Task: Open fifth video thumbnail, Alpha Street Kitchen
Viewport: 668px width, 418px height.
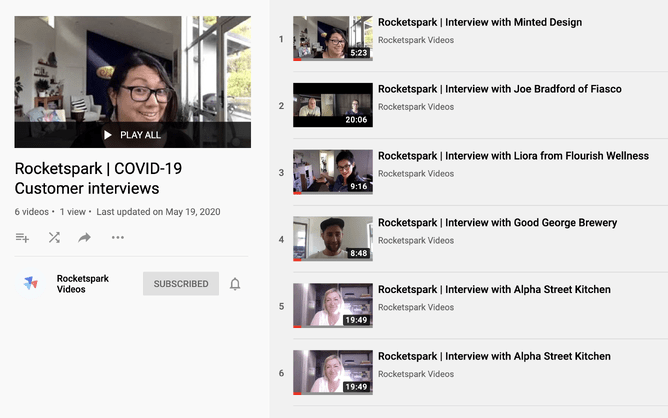Action: click(332, 306)
